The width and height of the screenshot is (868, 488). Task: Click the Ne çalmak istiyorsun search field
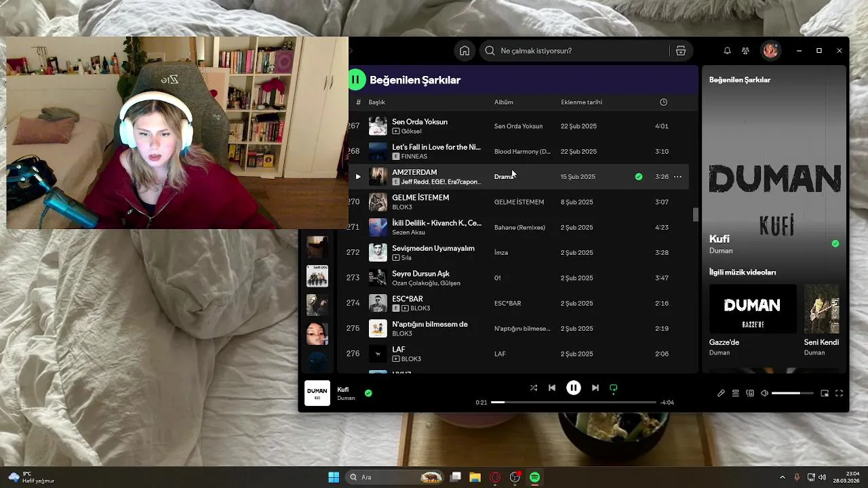click(x=575, y=51)
